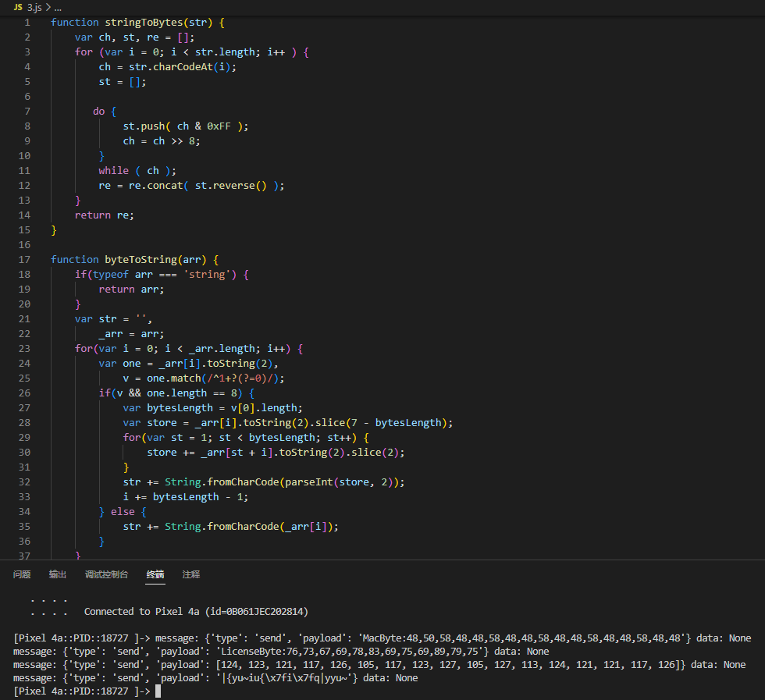
Task: Click line number 17 in the gutter
Action: tap(25, 259)
